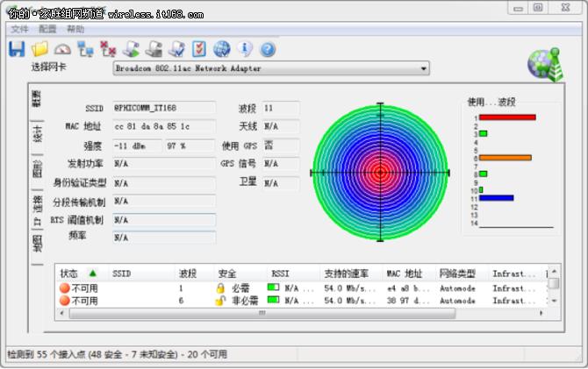Open the checklist options toolbar icon
This screenshot has width=588, height=369.
tap(199, 49)
